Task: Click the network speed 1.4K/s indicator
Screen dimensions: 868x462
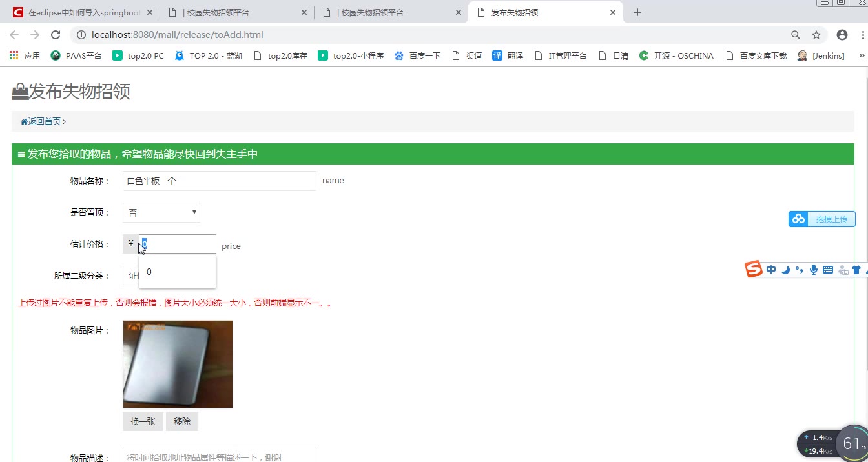Action: click(x=818, y=437)
